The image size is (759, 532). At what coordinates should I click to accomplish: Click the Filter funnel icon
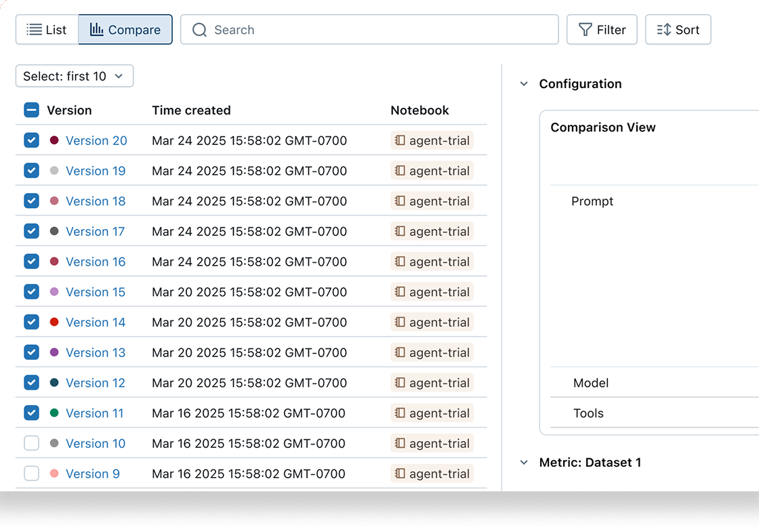coord(584,29)
